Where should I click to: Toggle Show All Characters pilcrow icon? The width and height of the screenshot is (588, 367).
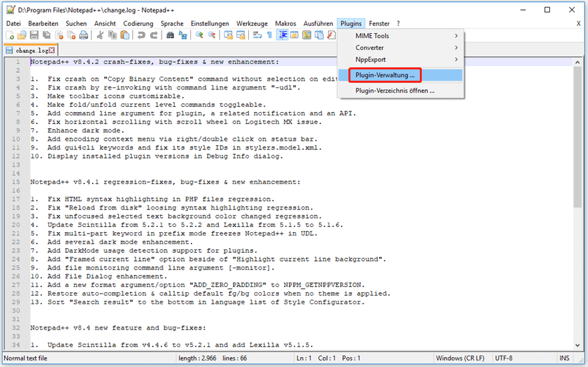click(269, 35)
